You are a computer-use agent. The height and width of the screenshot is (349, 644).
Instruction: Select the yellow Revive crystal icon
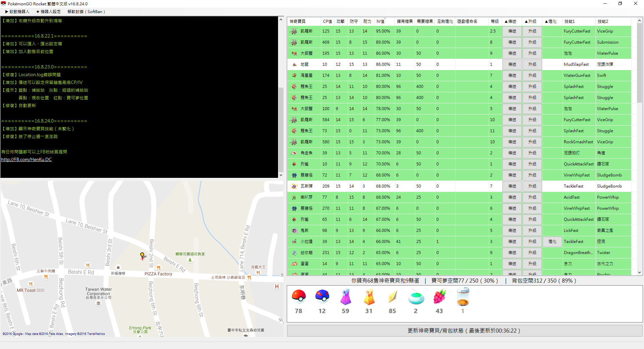pyautogui.click(x=392, y=297)
